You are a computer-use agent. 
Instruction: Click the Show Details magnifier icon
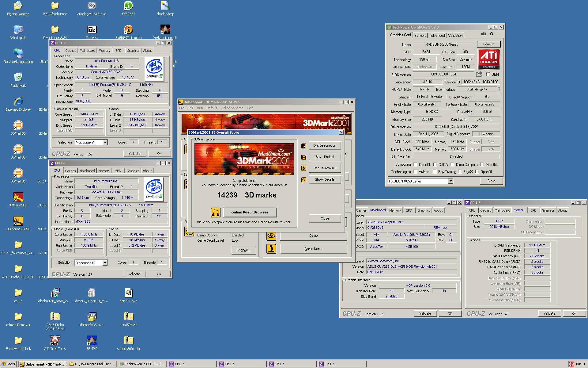click(x=304, y=180)
